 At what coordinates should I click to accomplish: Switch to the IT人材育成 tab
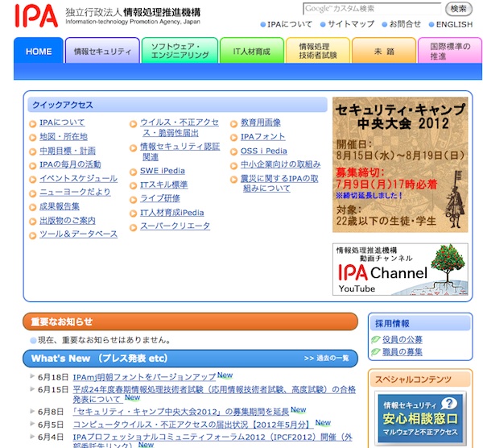pos(246,52)
